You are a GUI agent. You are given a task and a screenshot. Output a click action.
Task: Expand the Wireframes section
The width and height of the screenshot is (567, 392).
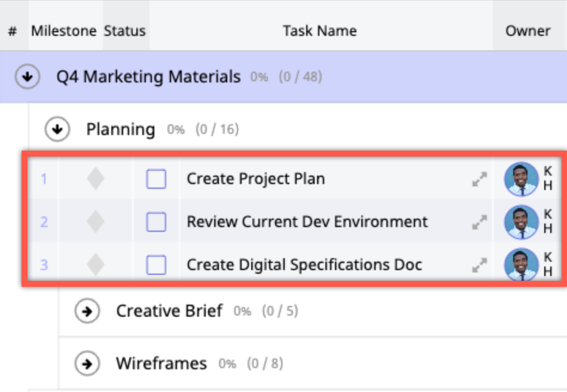87,363
